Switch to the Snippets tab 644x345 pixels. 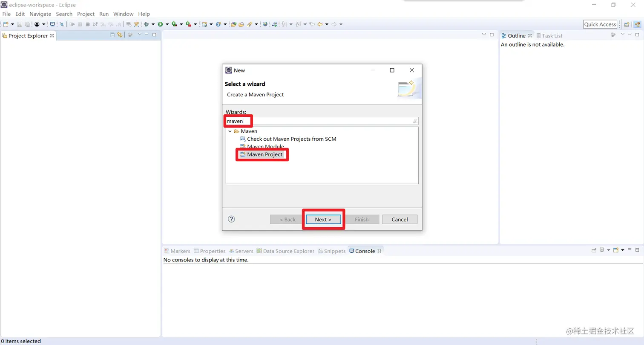[332, 251]
